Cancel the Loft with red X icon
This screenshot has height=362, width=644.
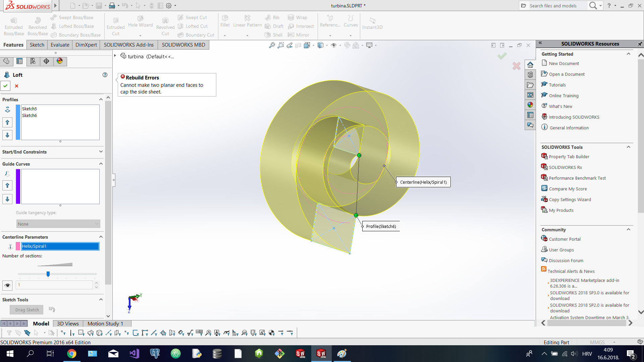pos(16,86)
